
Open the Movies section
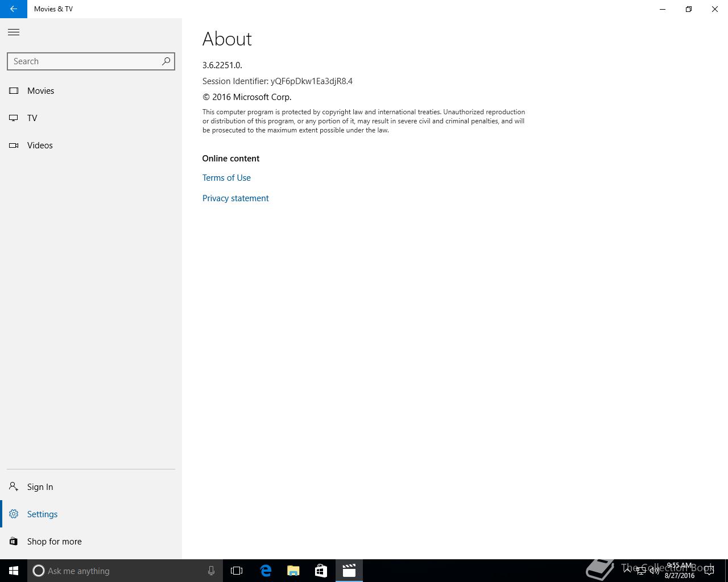coord(91,91)
